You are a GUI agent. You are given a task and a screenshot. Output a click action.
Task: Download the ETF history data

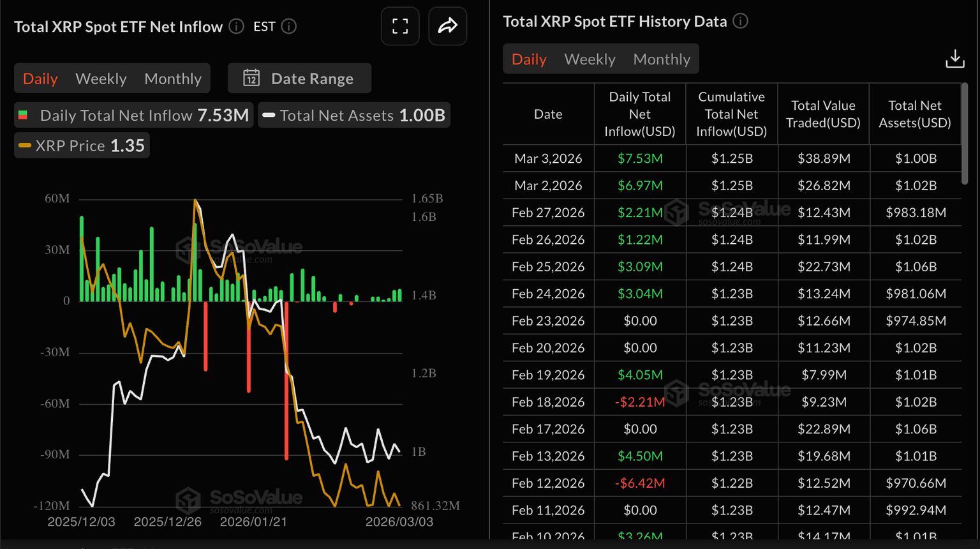955,58
